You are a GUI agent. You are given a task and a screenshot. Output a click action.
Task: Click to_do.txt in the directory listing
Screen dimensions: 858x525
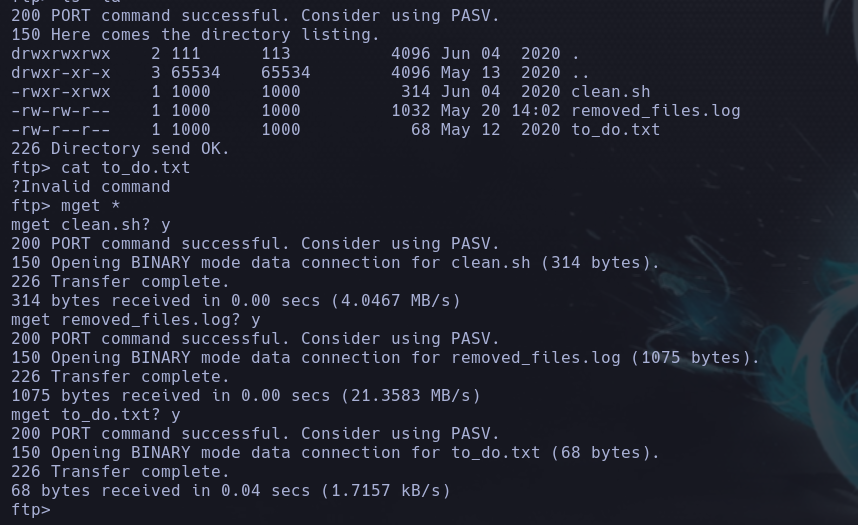click(x=616, y=130)
